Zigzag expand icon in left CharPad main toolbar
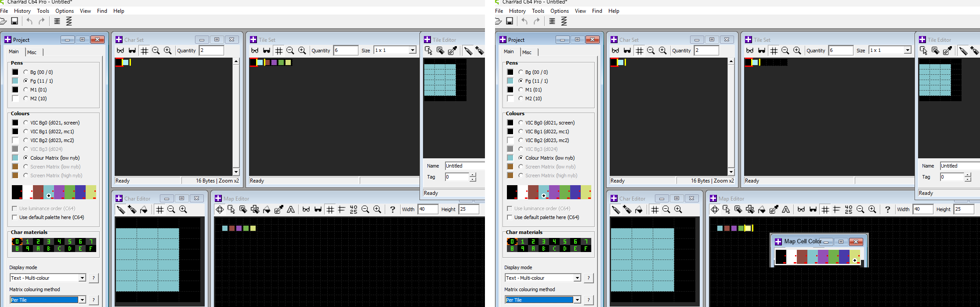980x307 pixels. [x=69, y=21]
